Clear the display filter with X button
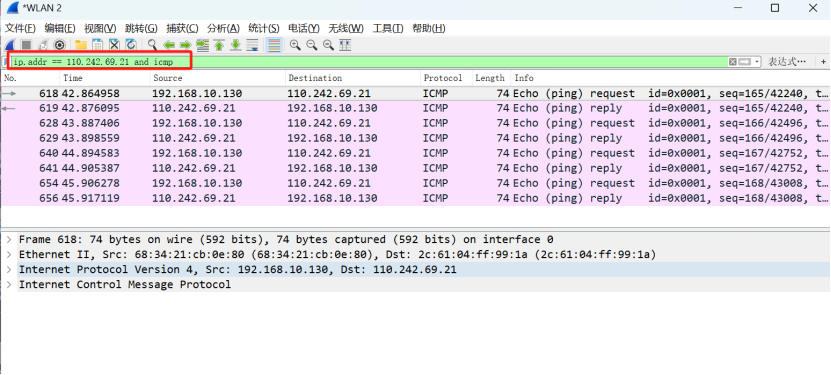831x375 pixels. (x=732, y=62)
